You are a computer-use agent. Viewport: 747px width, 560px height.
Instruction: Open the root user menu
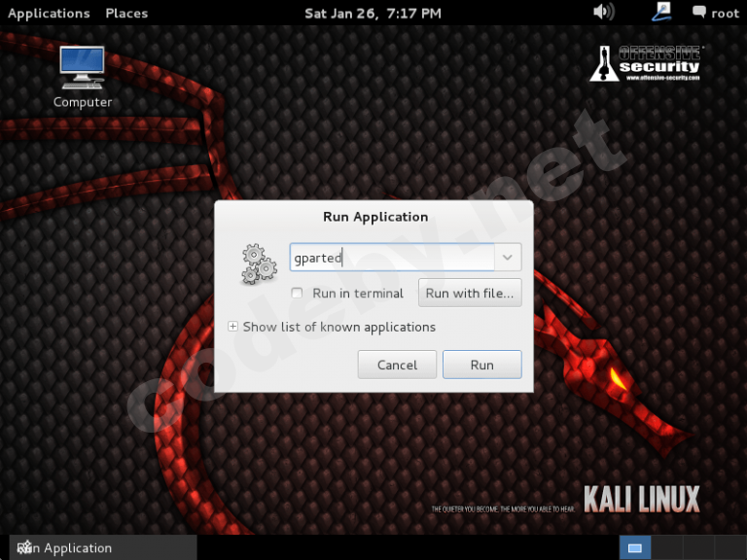(x=725, y=13)
